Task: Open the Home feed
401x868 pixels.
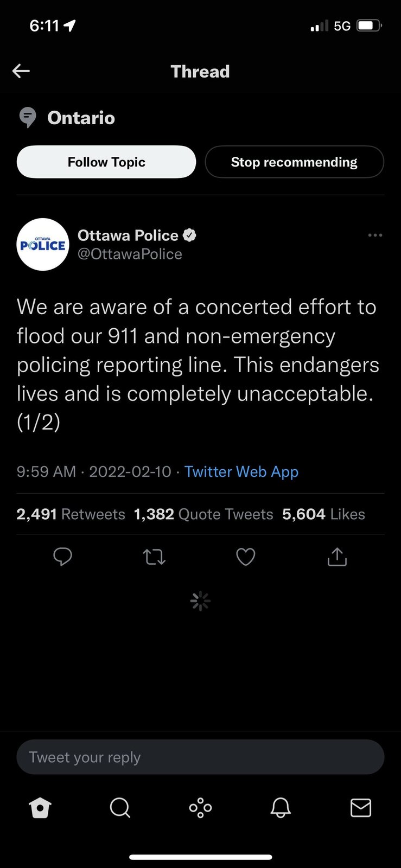Action: pos(40,808)
